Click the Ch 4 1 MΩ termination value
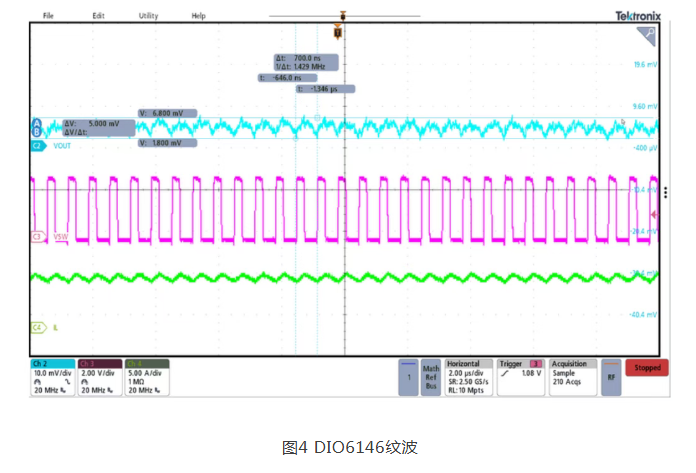 click(136, 382)
